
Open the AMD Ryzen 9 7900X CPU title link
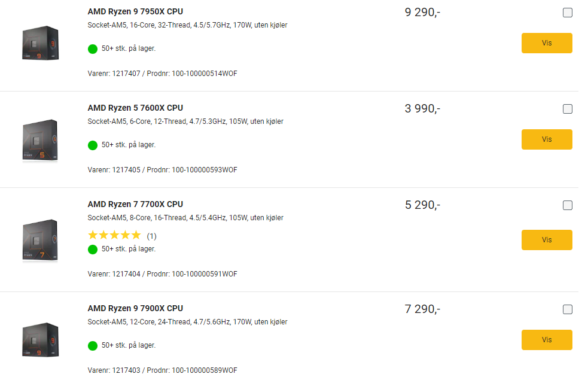point(135,308)
